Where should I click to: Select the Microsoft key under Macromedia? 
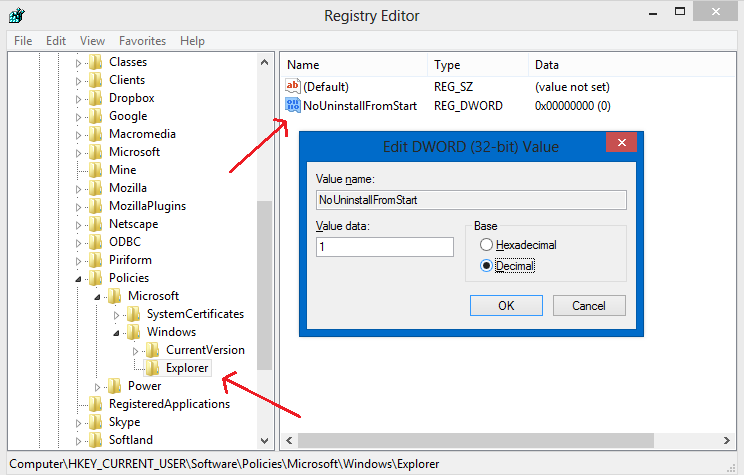[134, 152]
